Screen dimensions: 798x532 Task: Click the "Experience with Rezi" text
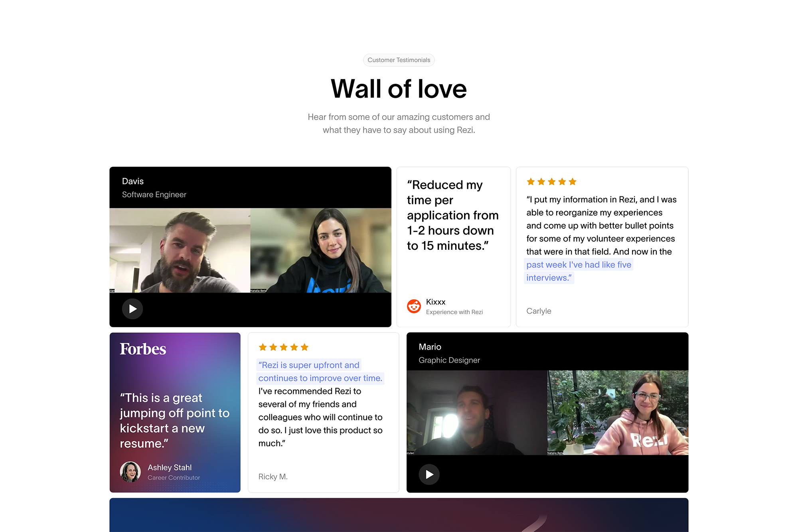tap(454, 312)
